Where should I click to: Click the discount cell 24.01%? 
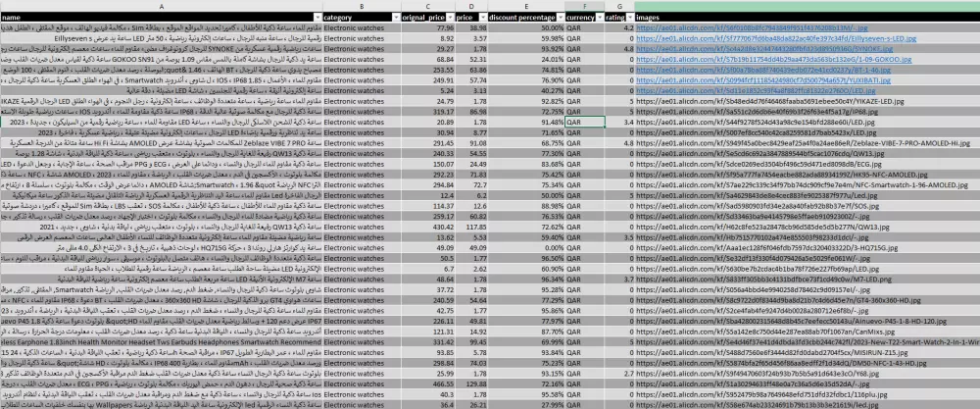tap(525, 60)
